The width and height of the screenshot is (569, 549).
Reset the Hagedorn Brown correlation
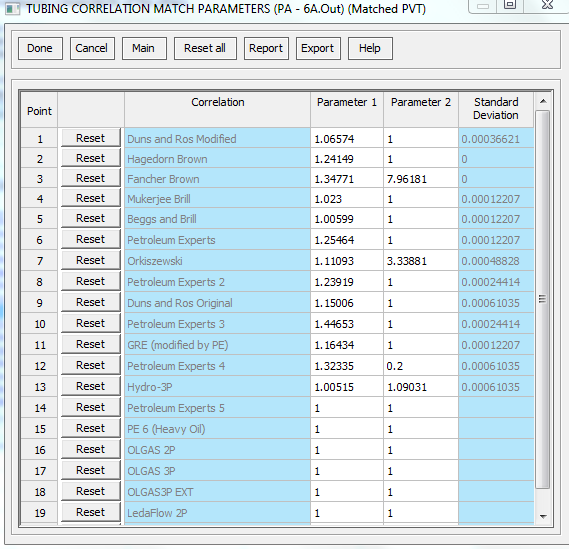(91, 158)
